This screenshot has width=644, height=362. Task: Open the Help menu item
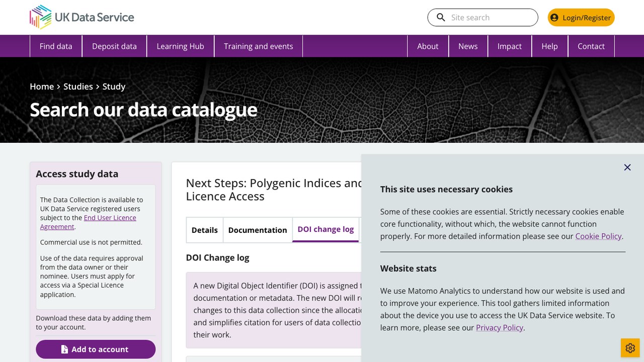tap(549, 46)
